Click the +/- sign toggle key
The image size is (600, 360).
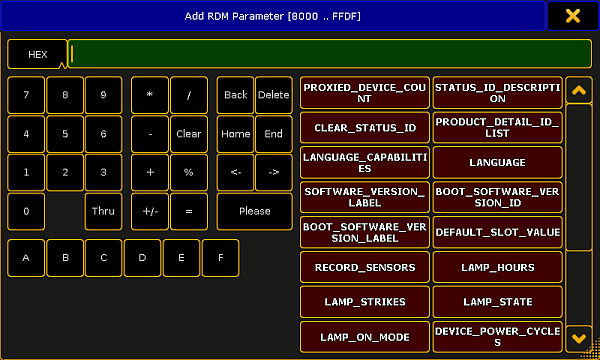coord(150,211)
